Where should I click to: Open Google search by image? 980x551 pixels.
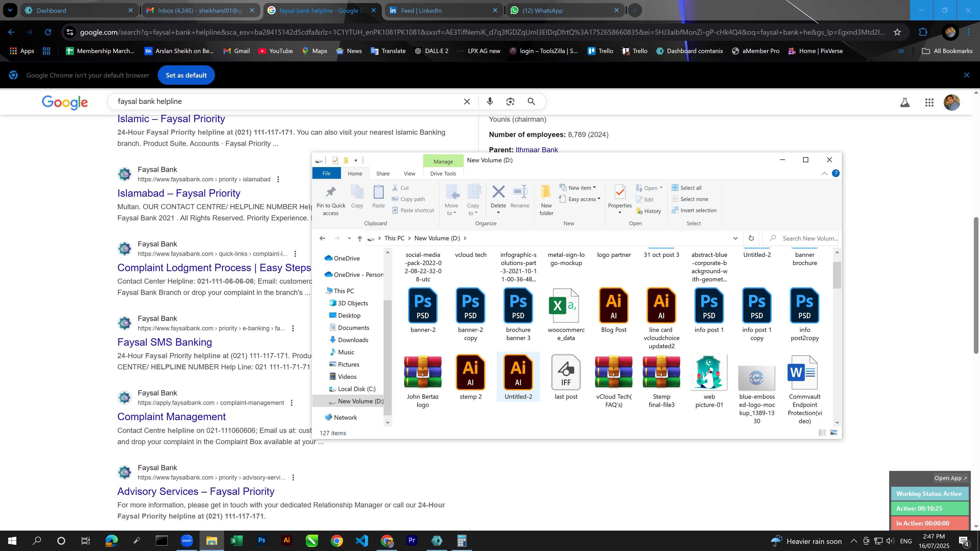510,102
